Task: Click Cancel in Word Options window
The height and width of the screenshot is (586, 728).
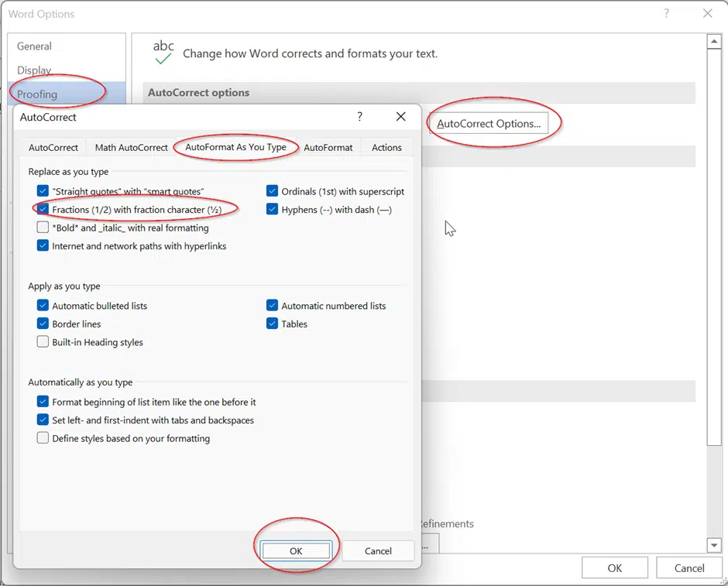Action: point(689,568)
